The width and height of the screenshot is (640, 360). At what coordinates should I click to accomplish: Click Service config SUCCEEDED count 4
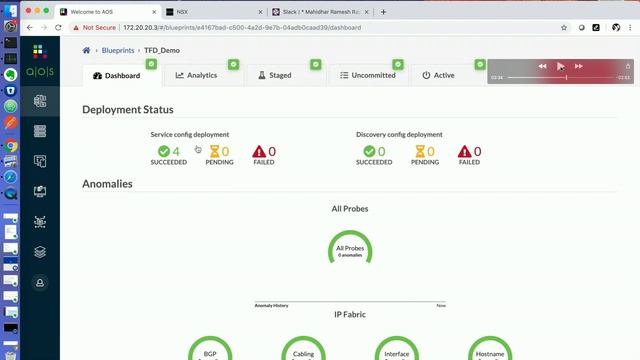[x=169, y=155]
